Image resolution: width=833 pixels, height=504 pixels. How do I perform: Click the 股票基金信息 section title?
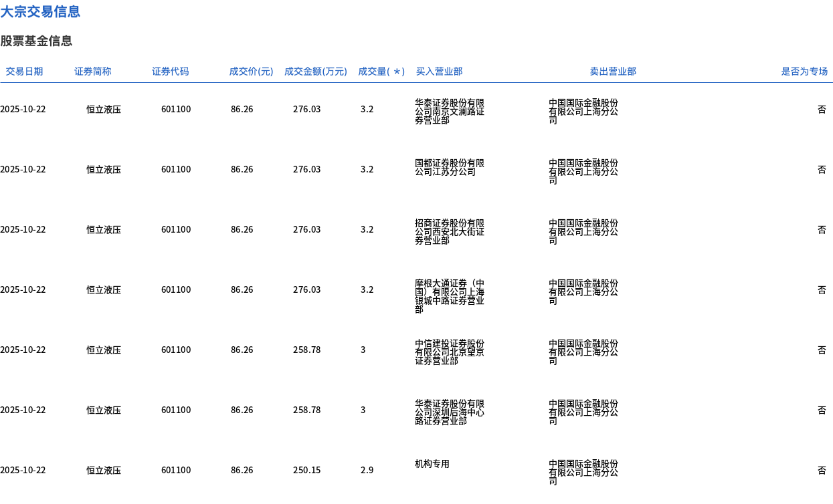[x=36, y=41]
